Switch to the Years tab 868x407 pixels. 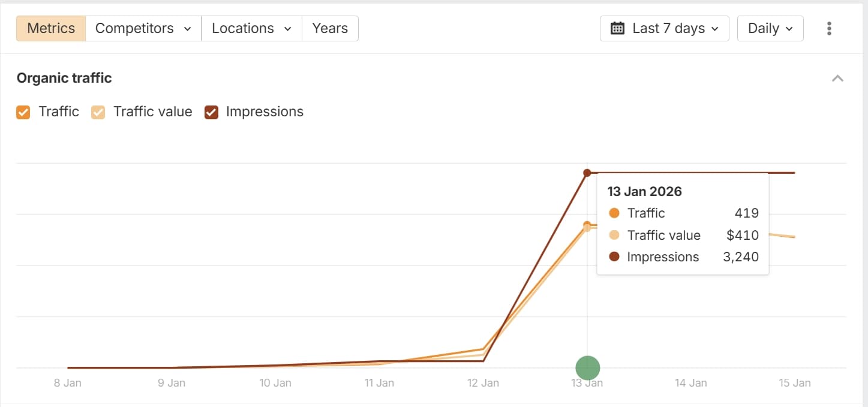(x=329, y=28)
